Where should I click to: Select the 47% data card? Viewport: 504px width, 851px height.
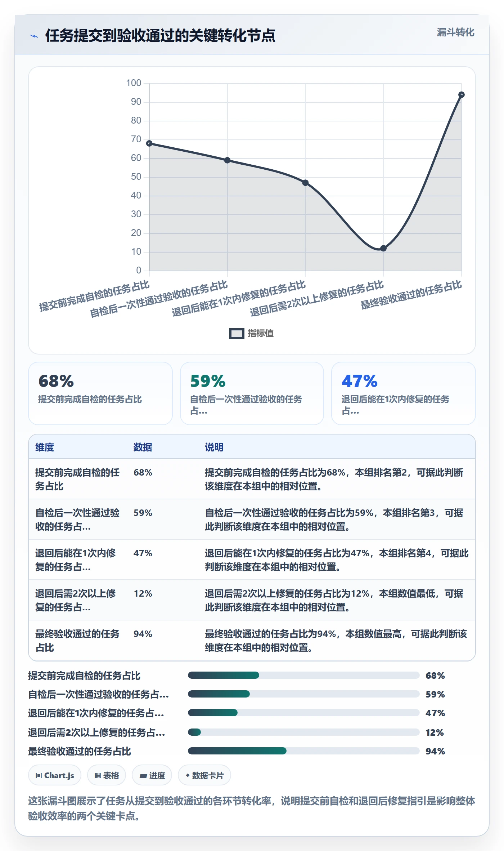404,393
